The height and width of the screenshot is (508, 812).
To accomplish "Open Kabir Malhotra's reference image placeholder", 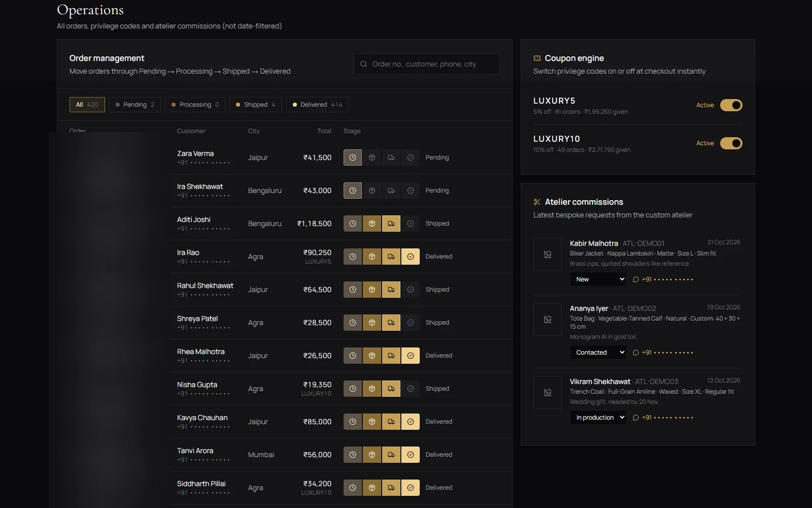I will 548,255.
